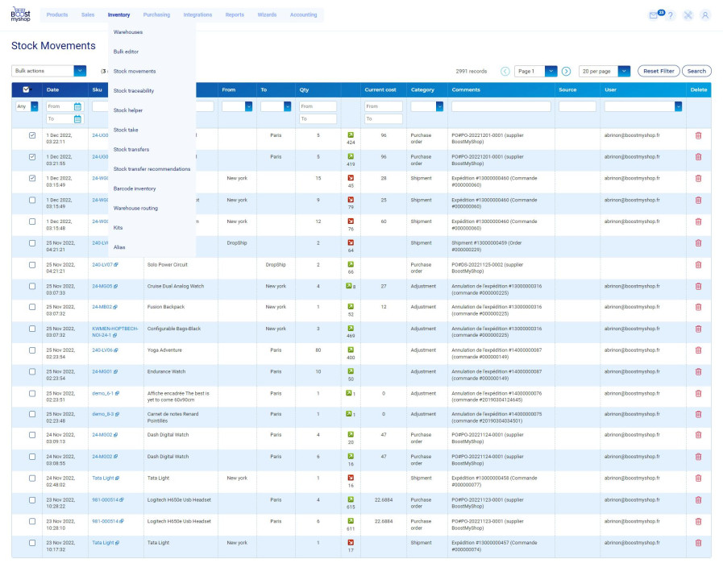Open the Bulk actions dropdown
The height and width of the screenshot is (588, 723).
click(x=48, y=71)
